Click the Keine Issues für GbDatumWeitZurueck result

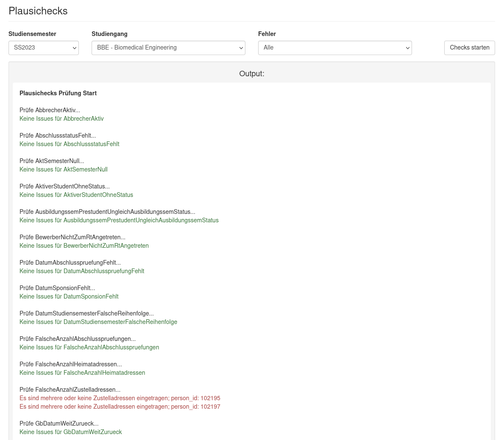click(x=70, y=432)
